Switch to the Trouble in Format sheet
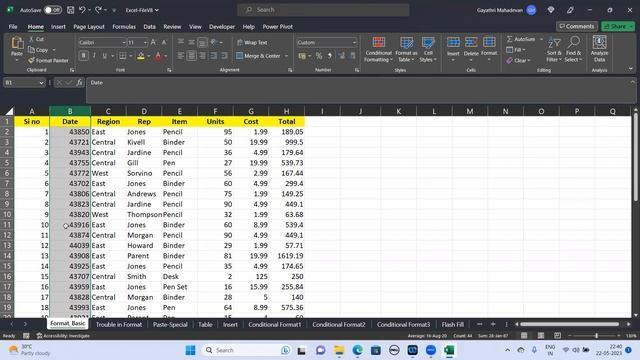 (119, 324)
